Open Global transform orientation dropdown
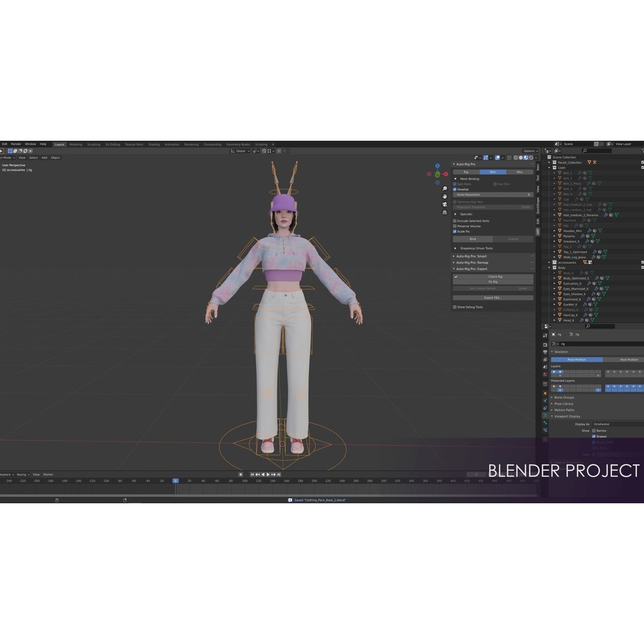The image size is (644, 644). click(240, 151)
